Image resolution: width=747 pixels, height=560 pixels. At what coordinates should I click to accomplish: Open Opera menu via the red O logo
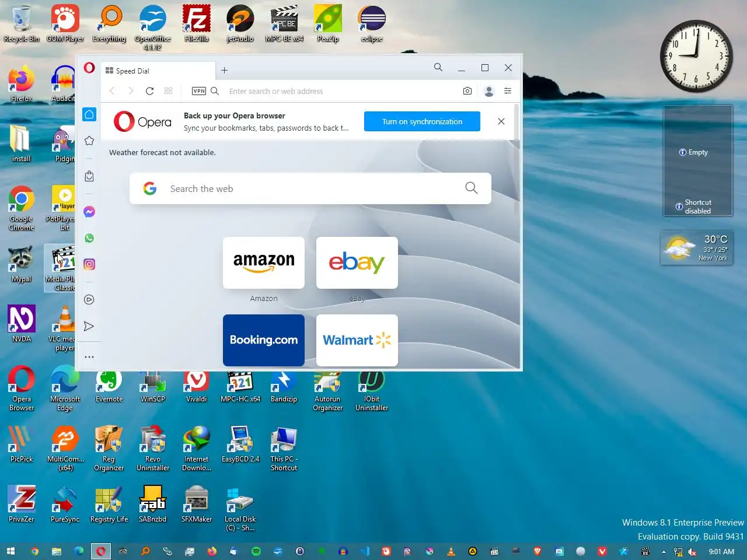pos(89,68)
